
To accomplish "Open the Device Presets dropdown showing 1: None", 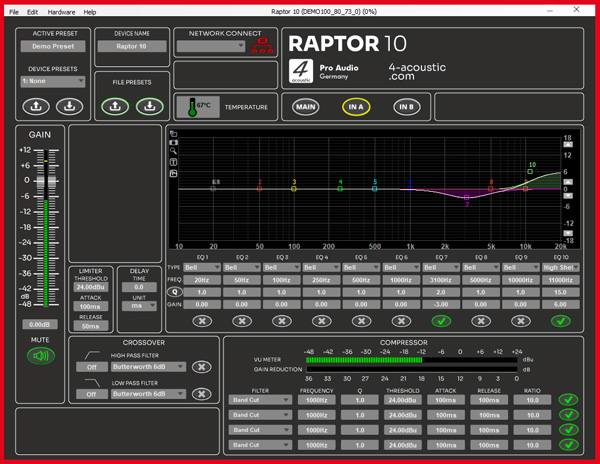I will pos(53,82).
